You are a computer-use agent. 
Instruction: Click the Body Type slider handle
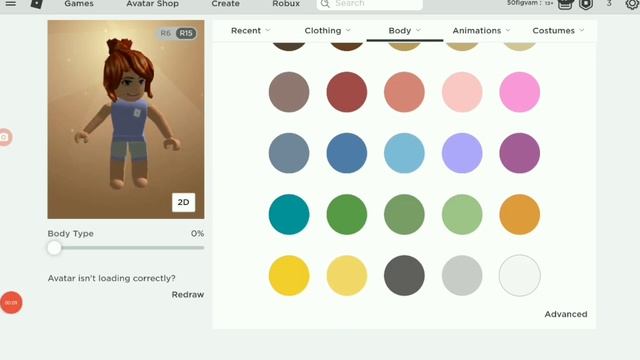pyautogui.click(x=54, y=248)
